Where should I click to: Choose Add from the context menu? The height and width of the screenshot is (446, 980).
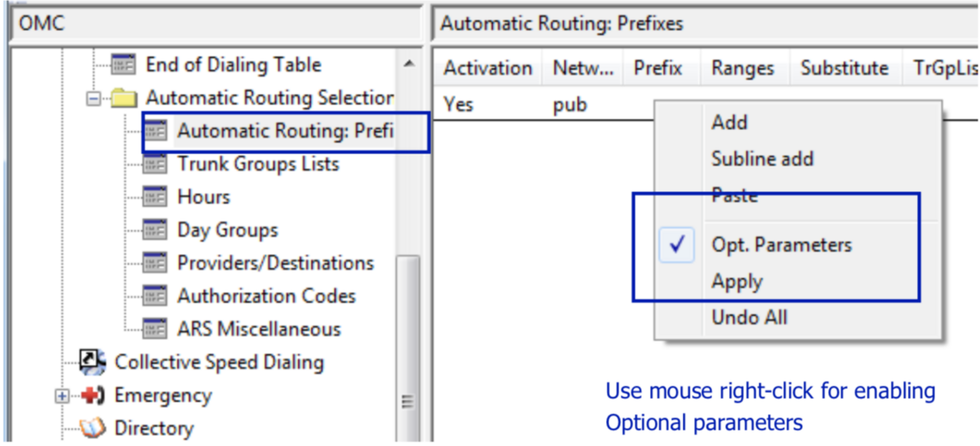pyautogui.click(x=729, y=123)
